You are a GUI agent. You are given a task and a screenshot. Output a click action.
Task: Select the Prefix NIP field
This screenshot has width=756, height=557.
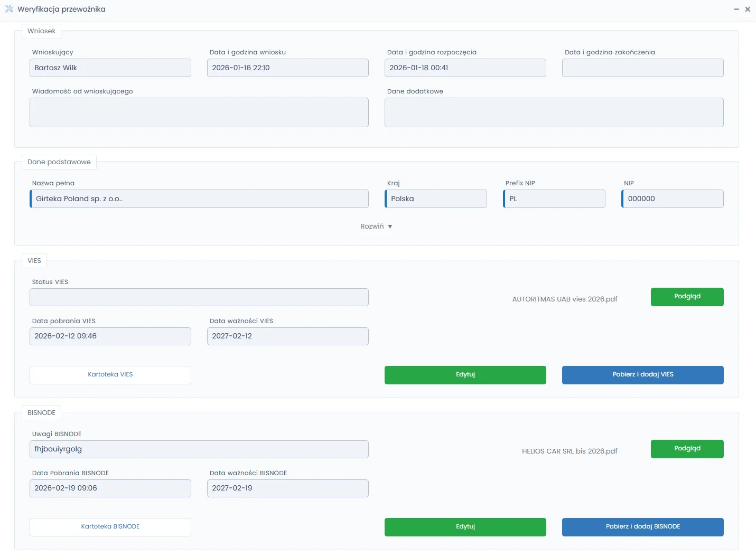pyautogui.click(x=554, y=199)
